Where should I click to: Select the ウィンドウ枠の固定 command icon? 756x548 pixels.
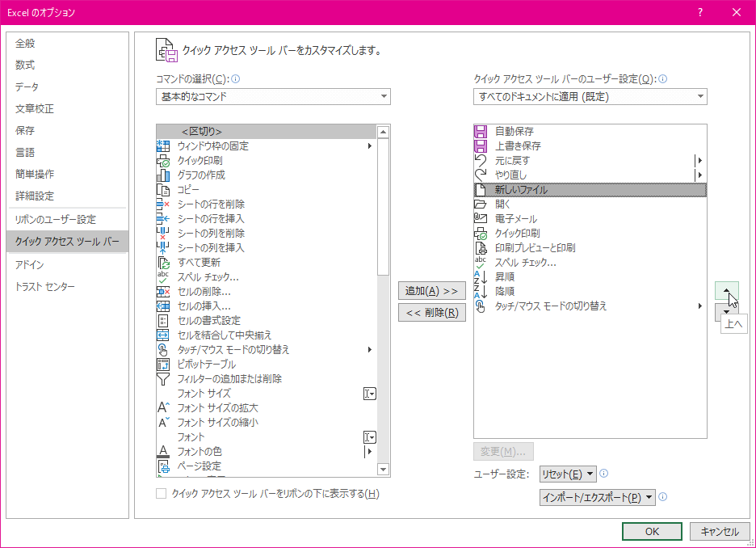(163, 145)
